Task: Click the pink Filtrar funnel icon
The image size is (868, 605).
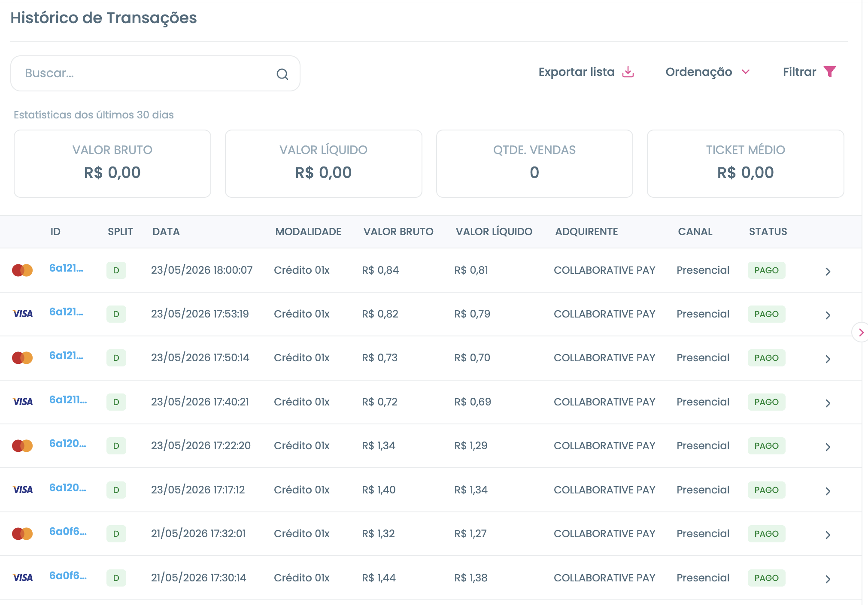Action: (830, 72)
